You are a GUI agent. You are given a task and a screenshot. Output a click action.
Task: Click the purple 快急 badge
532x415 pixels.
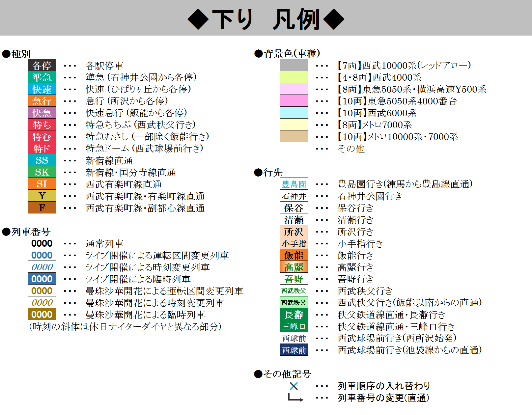click(x=42, y=113)
